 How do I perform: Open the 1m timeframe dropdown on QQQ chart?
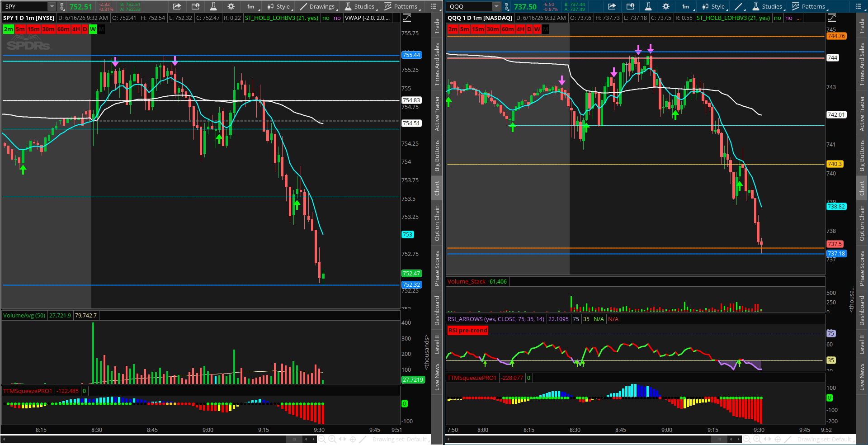(x=686, y=6)
